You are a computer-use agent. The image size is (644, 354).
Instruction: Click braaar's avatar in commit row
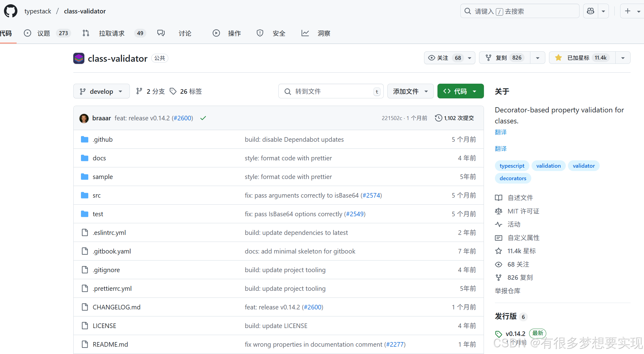click(84, 118)
